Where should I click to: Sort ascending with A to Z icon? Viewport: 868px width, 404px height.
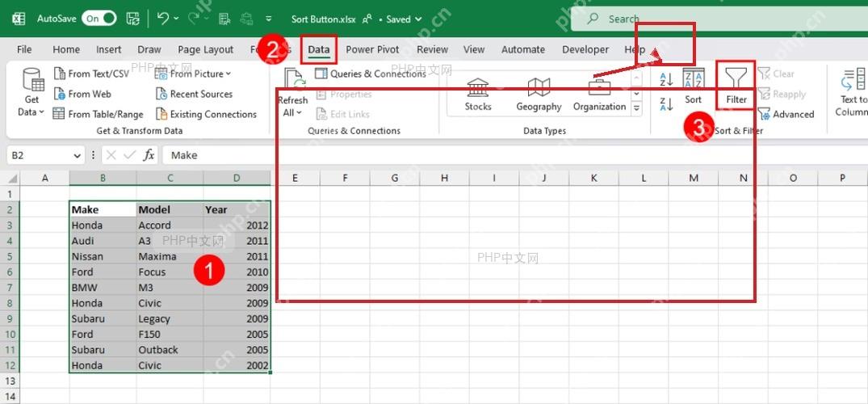click(666, 79)
